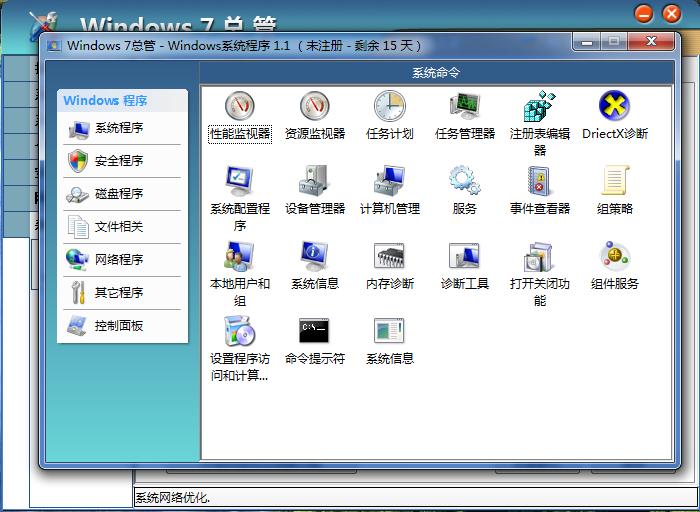The image size is (700, 512).
Task: Open 系统信息 with blue info monitor icon
Action: click(315, 266)
